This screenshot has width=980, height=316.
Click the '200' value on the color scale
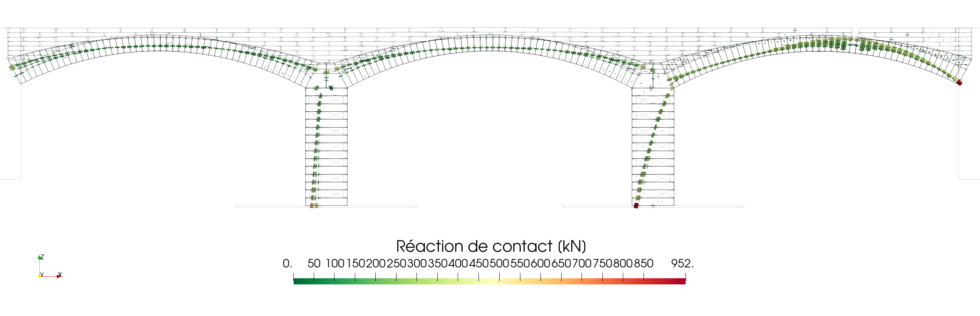[376, 264]
